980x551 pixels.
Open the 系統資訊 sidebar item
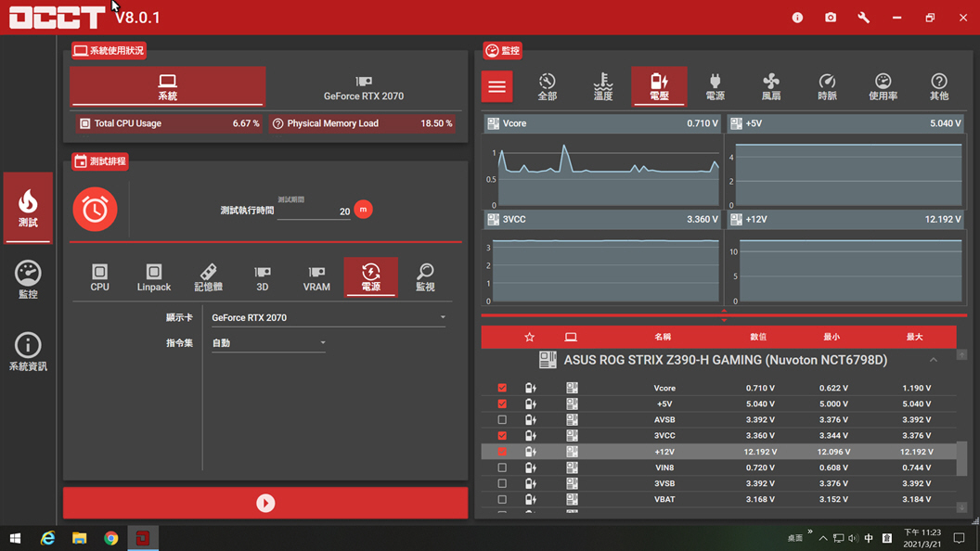point(28,352)
